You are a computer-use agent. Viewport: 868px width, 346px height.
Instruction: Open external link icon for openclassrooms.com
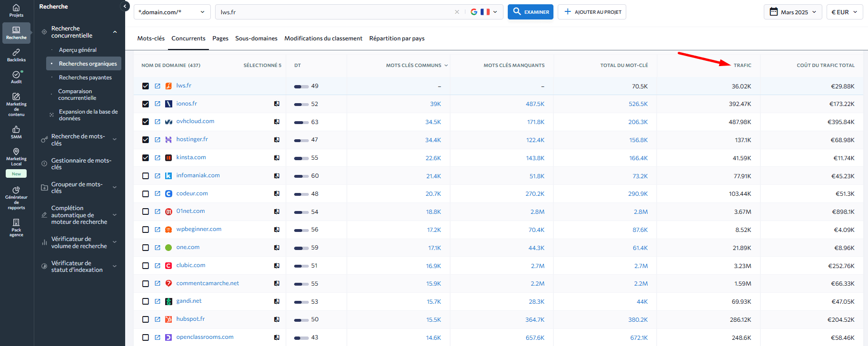(x=158, y=337)
